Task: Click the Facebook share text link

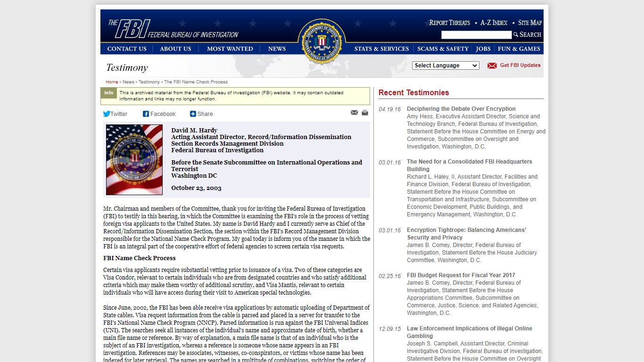Action: pyautogui.click(x=163, y=114)
